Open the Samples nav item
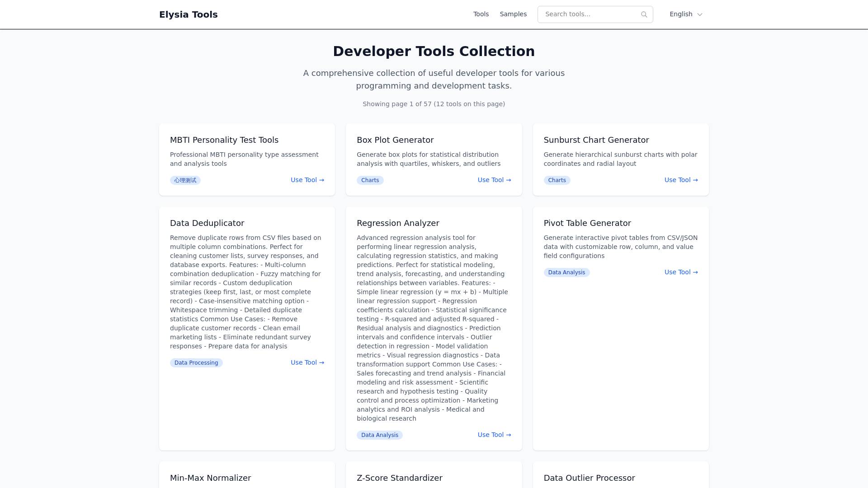 pyautogui.click(x=513, y=14)
